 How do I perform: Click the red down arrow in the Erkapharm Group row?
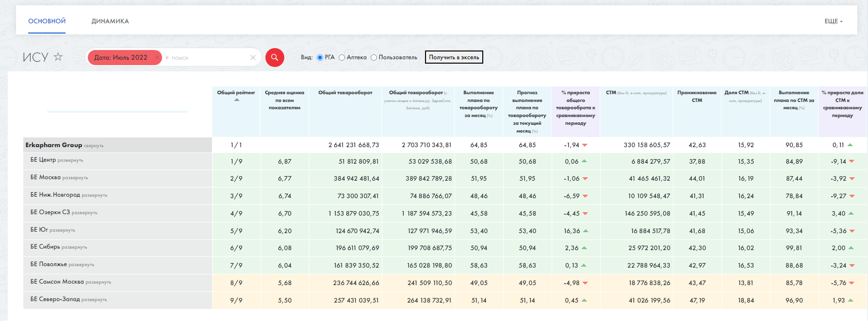point(585,145)
